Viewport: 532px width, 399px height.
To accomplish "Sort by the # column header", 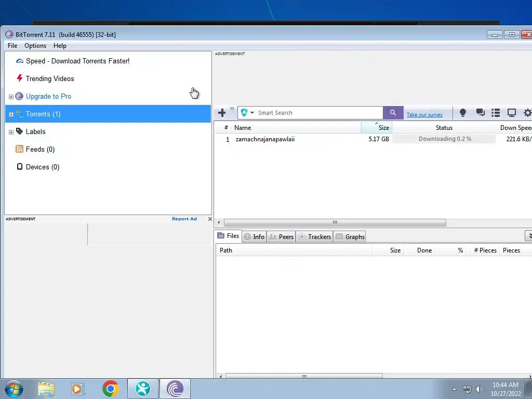I will point(226,128).
